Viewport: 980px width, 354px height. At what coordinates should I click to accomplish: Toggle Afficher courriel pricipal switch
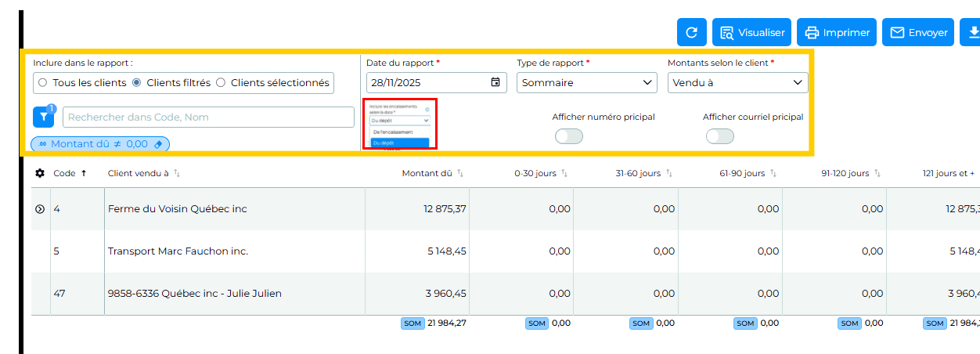pyautogui.click(x=720, y=136)
